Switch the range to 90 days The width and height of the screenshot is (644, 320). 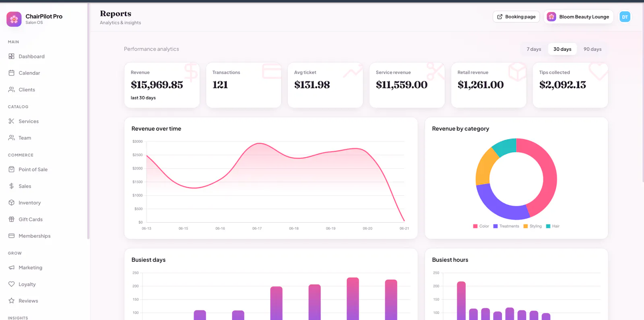point(592,49)
